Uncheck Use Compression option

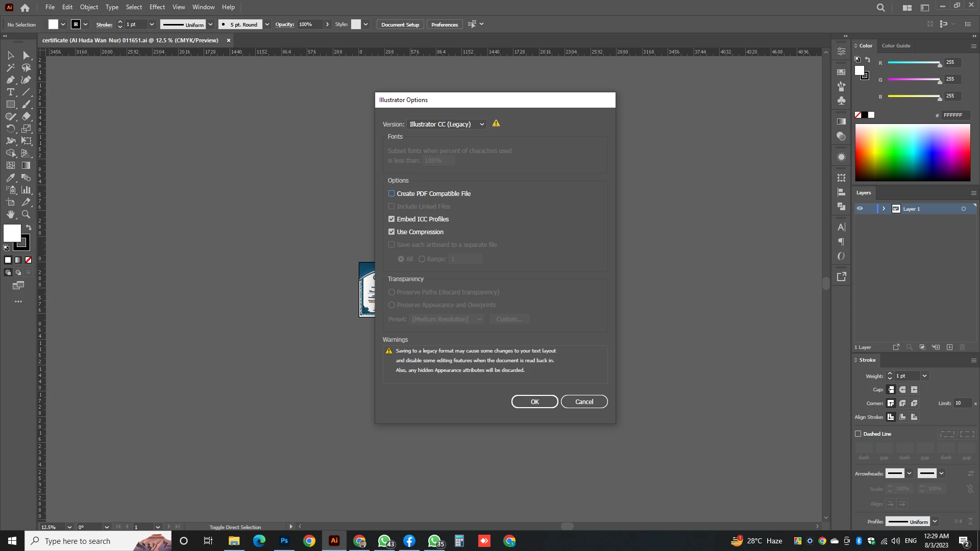[x=391, y=232]
